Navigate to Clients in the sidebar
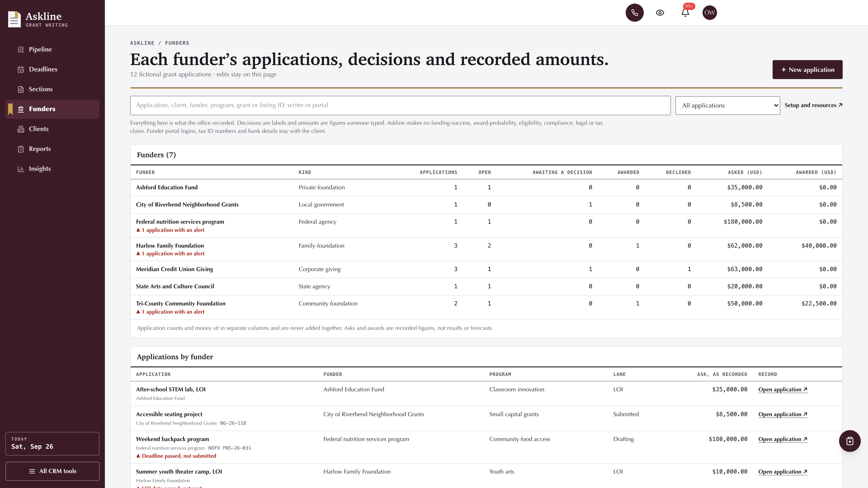 coord(52,129)
